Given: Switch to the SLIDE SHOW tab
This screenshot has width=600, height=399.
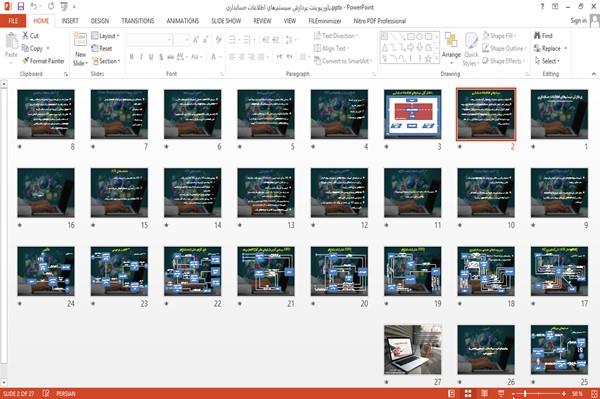Looking at the screenshot, I should [226, 21].
